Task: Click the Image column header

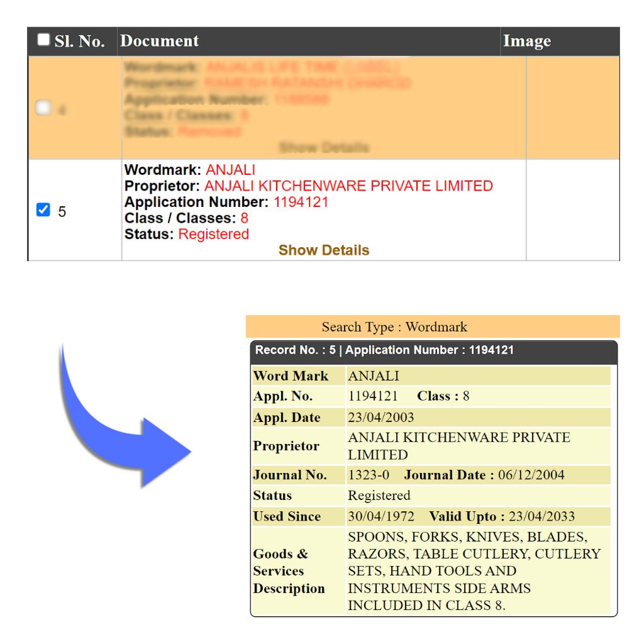Action: click(527, 42)
